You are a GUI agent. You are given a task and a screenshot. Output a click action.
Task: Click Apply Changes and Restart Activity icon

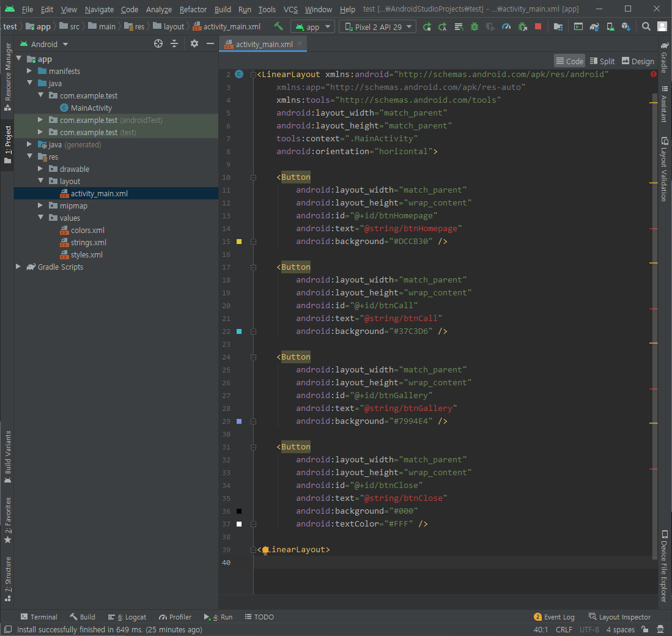[443, 26]
